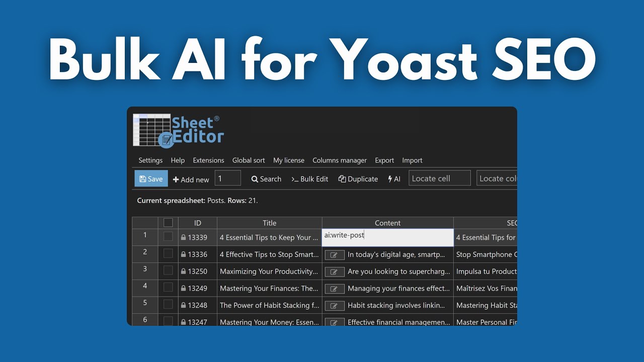
Task: Click lock icon beside ID 13248
Action: [x=184, y=305]
